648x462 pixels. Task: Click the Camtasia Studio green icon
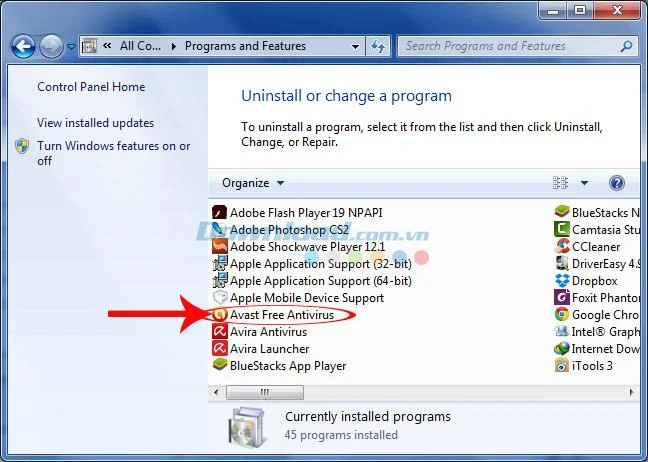point(562,229)
